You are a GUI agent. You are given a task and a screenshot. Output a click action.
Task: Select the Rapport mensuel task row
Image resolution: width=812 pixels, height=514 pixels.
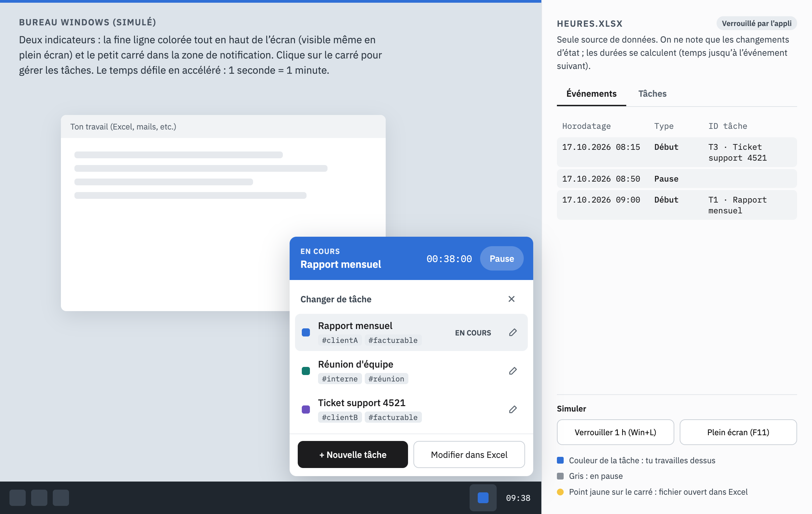[x=411, y=332]
